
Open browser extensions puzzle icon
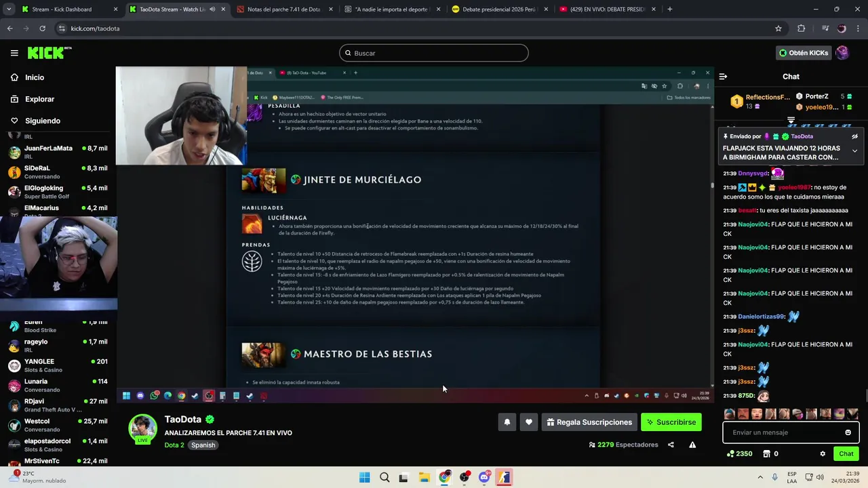(x=802, y=28)
